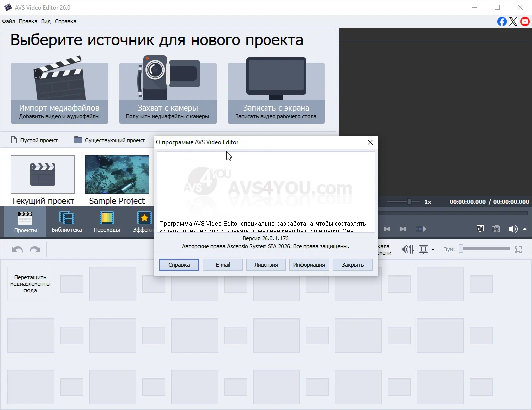Open the Файл menu
Image resolution: width=532 pixels, height=410 pixels.
pyautogui.click(x=9, y=21)
